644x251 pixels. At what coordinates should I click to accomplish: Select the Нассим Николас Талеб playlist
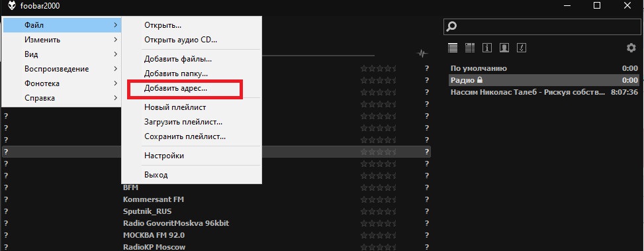544,92
